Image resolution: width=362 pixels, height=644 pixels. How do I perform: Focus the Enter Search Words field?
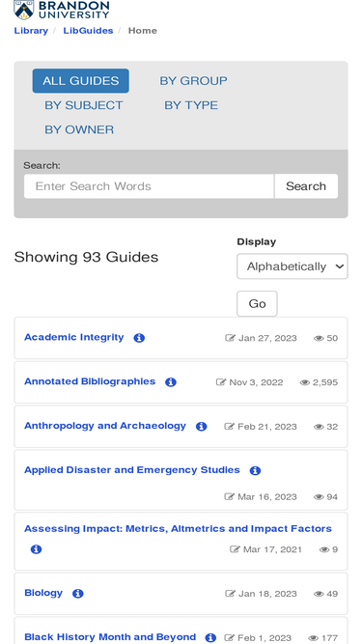[149, 186]
